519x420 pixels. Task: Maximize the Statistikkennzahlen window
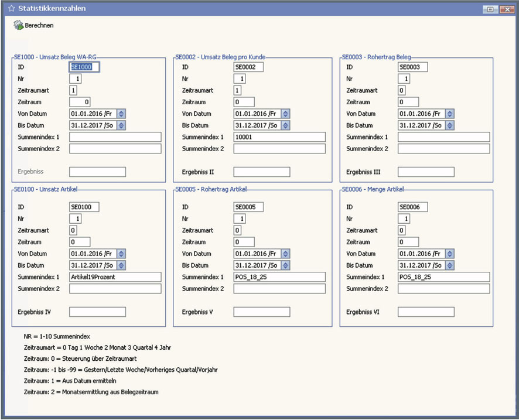489,9
